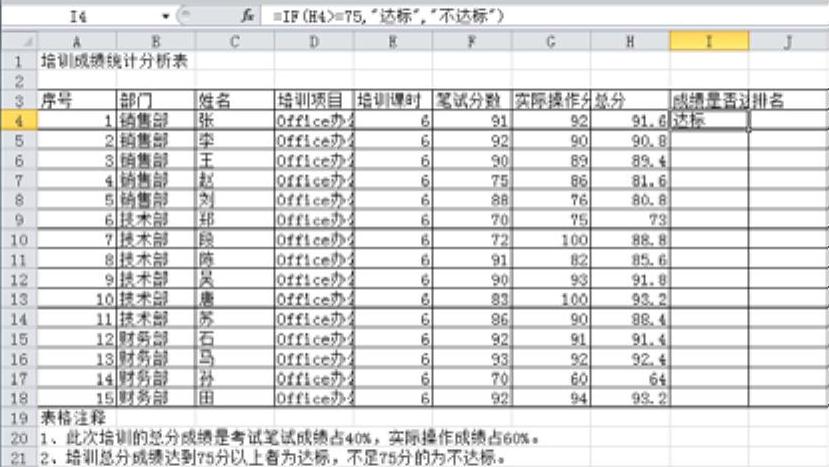This screenshot has width=829, height=467.
Task: Click name cell 张
Action: (x=234, y=121)
